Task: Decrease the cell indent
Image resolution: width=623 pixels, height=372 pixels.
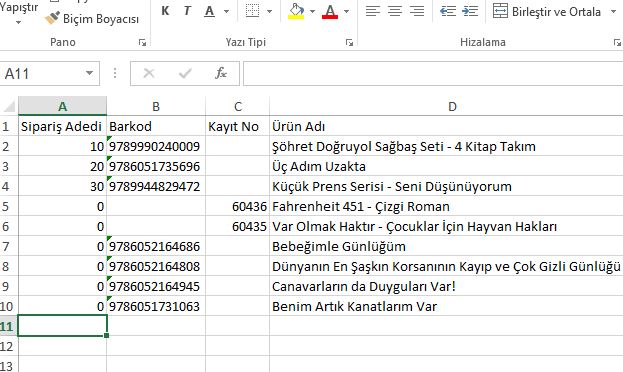Action: click(x=448, y=11)
